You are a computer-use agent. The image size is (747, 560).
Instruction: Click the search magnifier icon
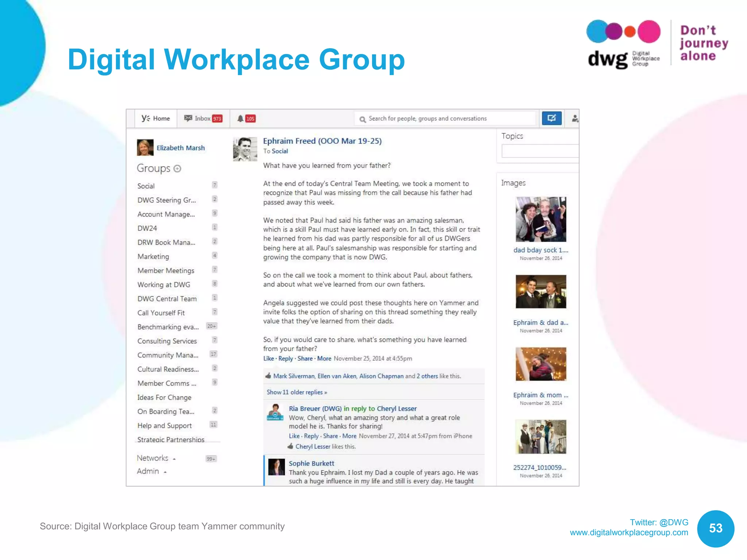363,119
